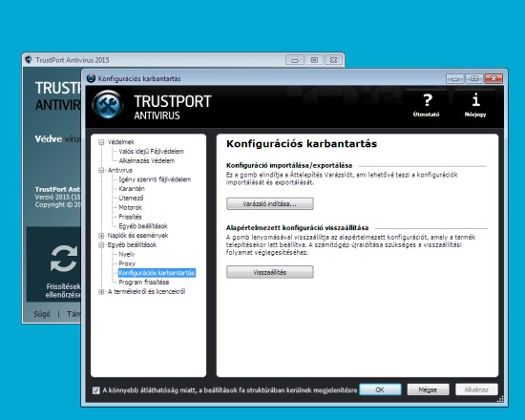Screen dimensions: 525x420
Task: Click Súgó link in background window
Action: click(42, 314)
